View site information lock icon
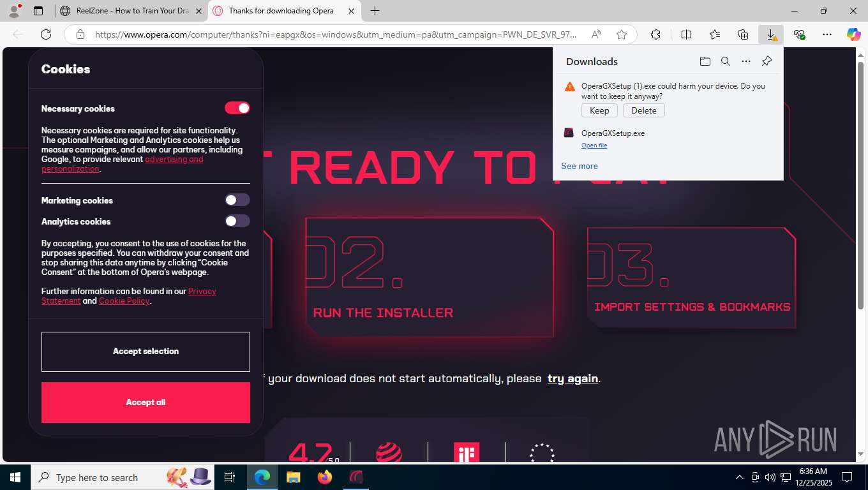868x490 pixels. click(80, 34)
